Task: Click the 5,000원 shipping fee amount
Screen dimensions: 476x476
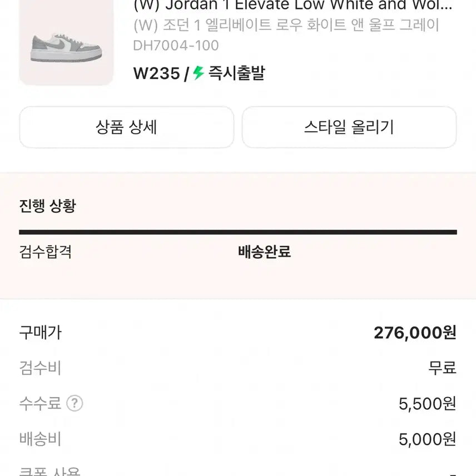Action: point(427,439)
